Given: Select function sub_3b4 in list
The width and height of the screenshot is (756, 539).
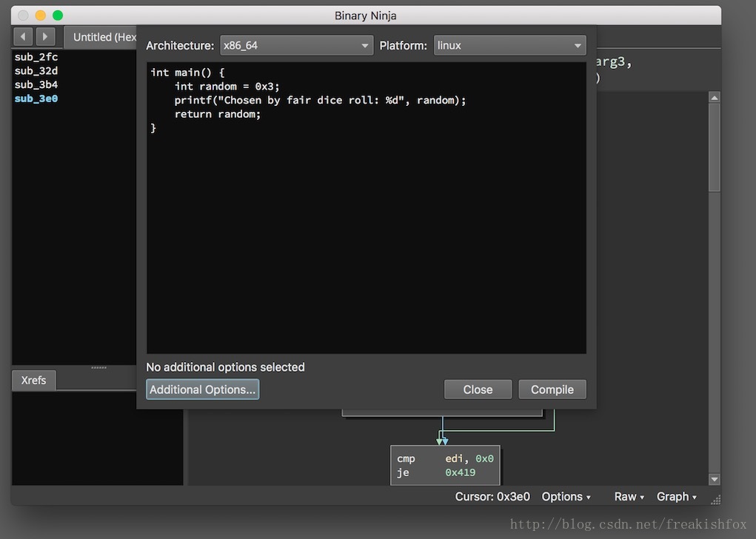Looking at the screenshot, I should coord(36,84).
